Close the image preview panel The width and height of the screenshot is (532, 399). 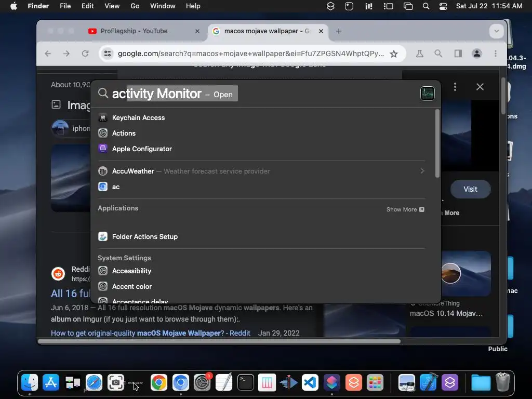click(480, 87)
